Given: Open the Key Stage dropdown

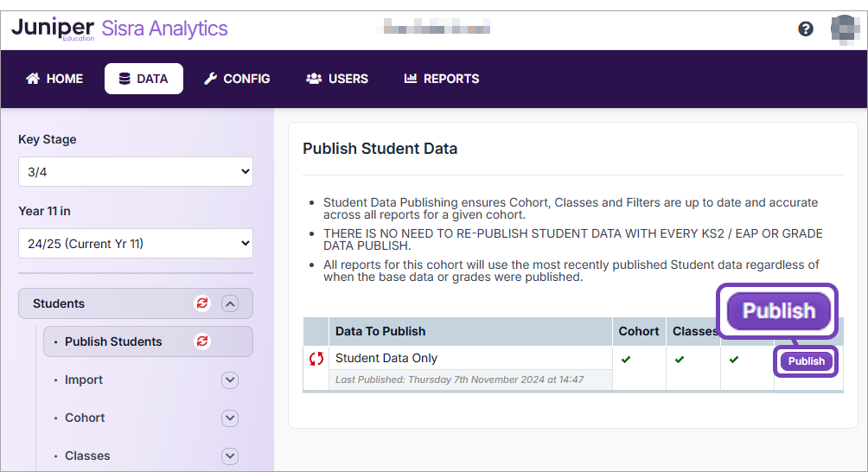Looking at the screenshot, I should [136, 172].
